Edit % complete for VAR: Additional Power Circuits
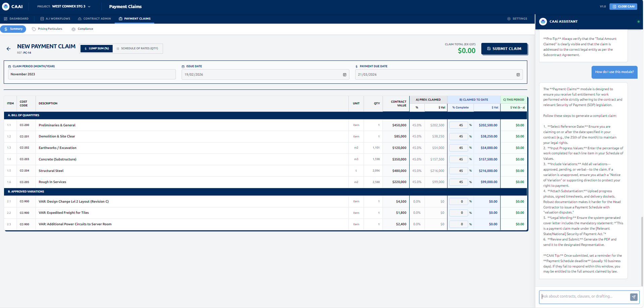Screen dimensions: 644x308 (x=458, y=224)
